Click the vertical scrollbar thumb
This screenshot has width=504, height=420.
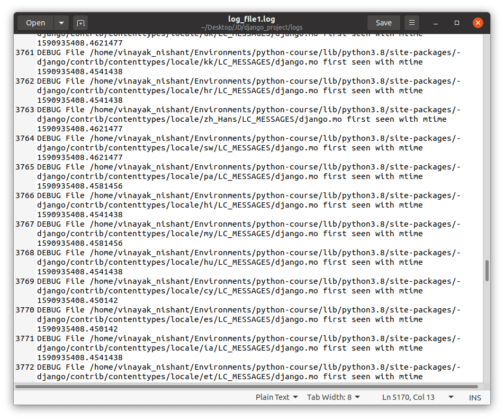(486, 269)
